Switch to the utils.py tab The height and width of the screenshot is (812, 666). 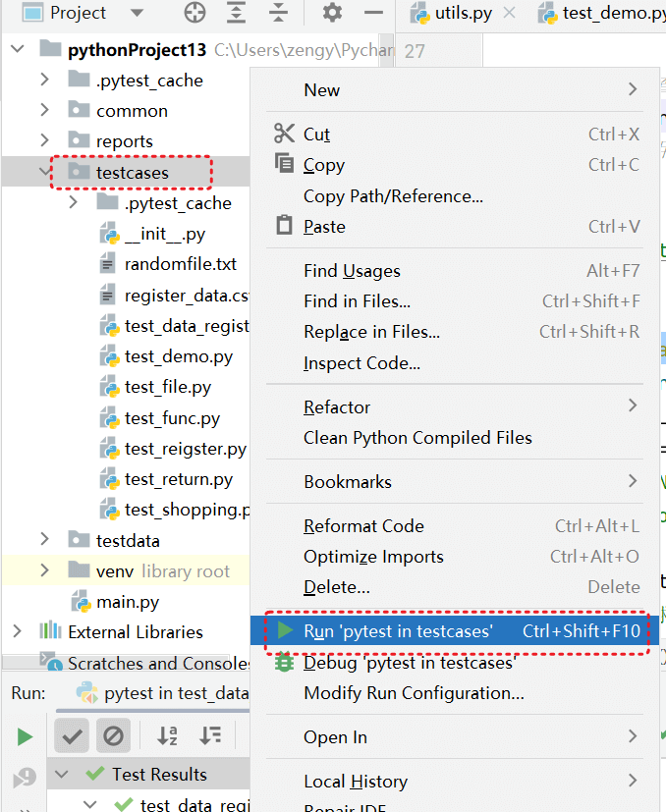[464, 13]
